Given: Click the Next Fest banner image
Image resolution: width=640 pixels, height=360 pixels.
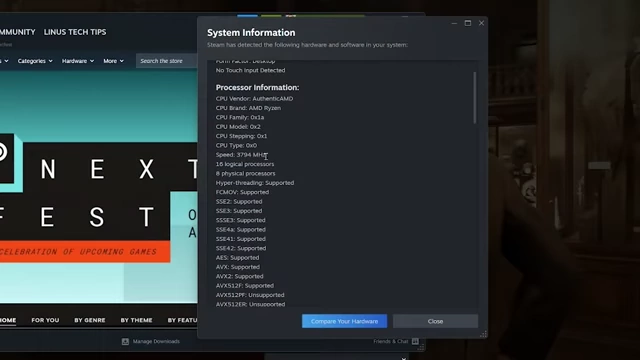Looking at the screenshot, I should pyautogui.click(x=99, y=188).
